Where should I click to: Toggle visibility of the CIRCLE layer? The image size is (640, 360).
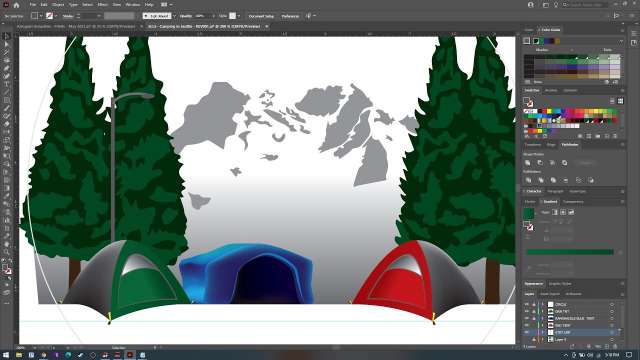pyautogui.click(x=527, y=304)
